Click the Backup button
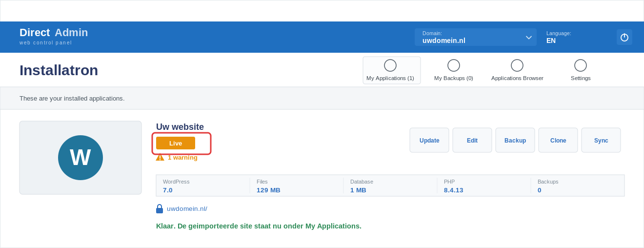Viewport: 644px width, 248px height. pyautogui.click(x=515, y=140)
